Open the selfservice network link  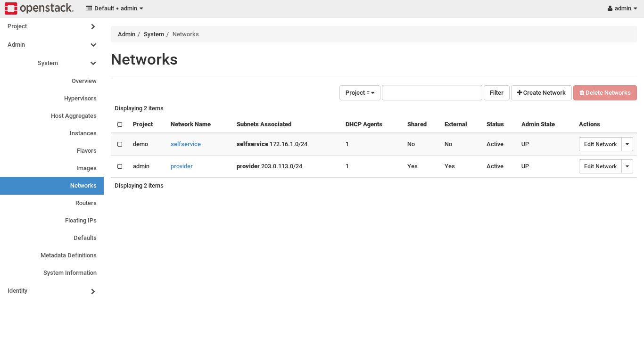pos(185,144)
